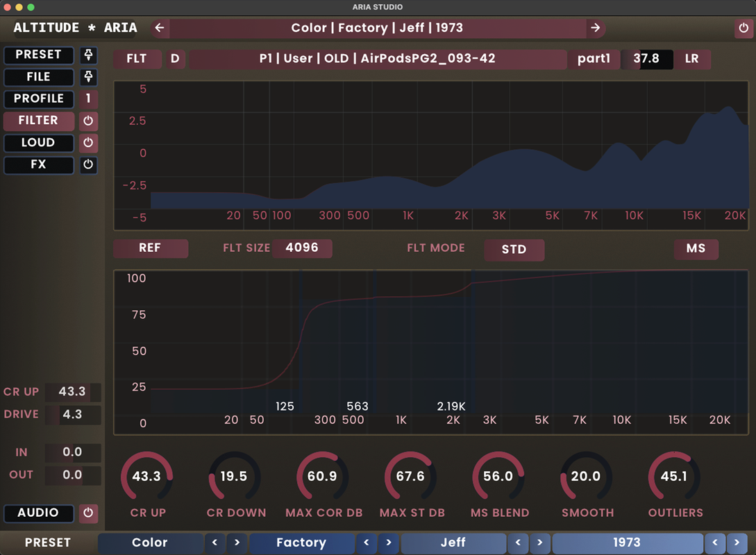The height and width of the screenshot is (555, 756).
Task: Click the PRESET label in bottom bar
Action: pos(48,543)
